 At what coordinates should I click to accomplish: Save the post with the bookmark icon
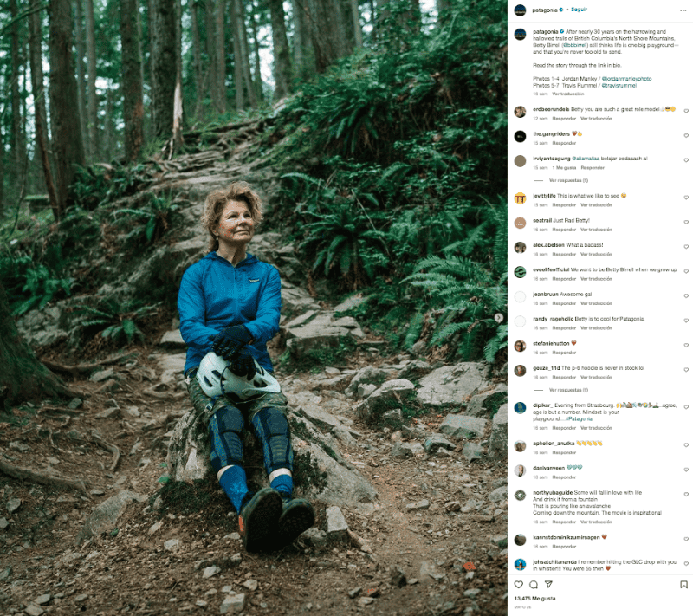683,585
